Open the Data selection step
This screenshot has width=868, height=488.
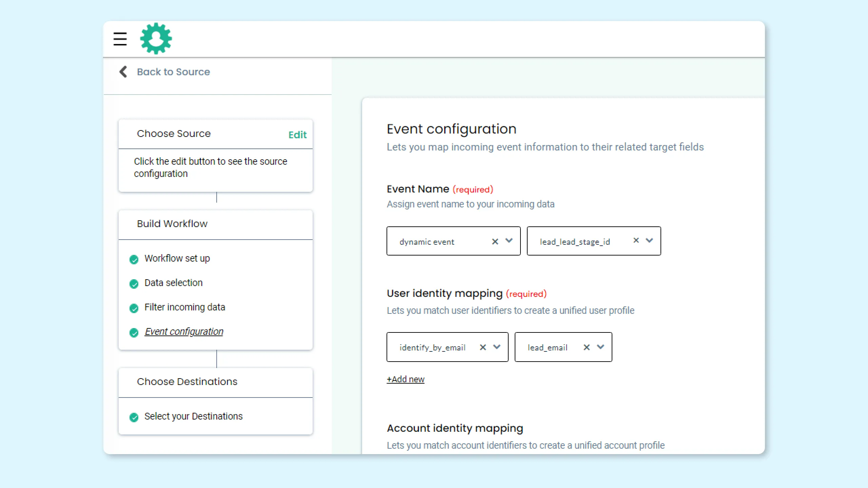coord(173,283)
